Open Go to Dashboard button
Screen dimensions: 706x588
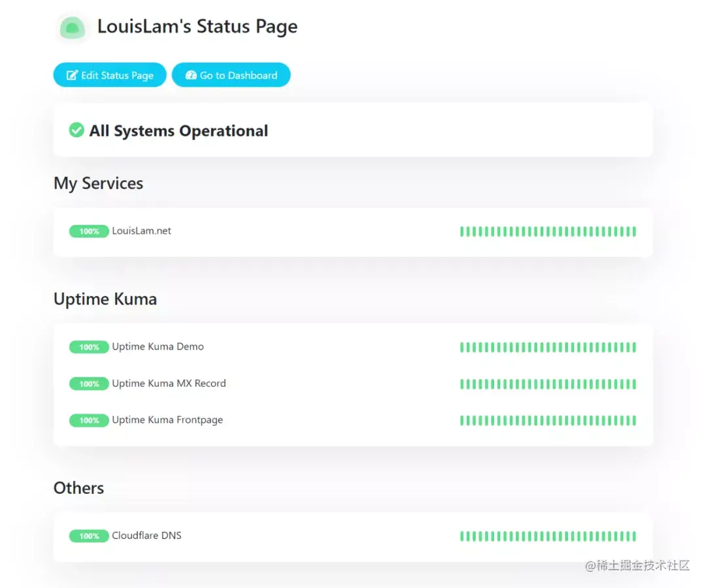click(231, 74)
